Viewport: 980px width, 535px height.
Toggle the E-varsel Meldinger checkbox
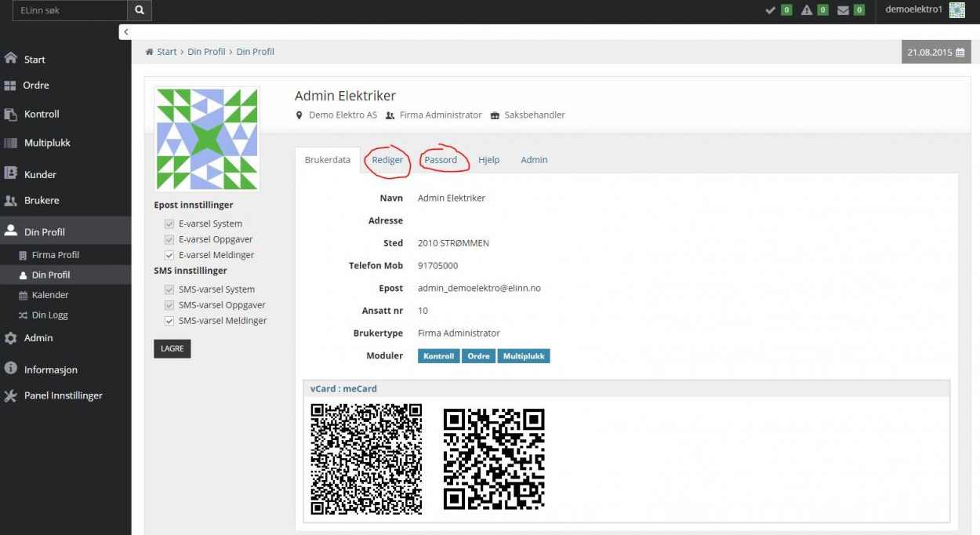(x=169, y=256)
